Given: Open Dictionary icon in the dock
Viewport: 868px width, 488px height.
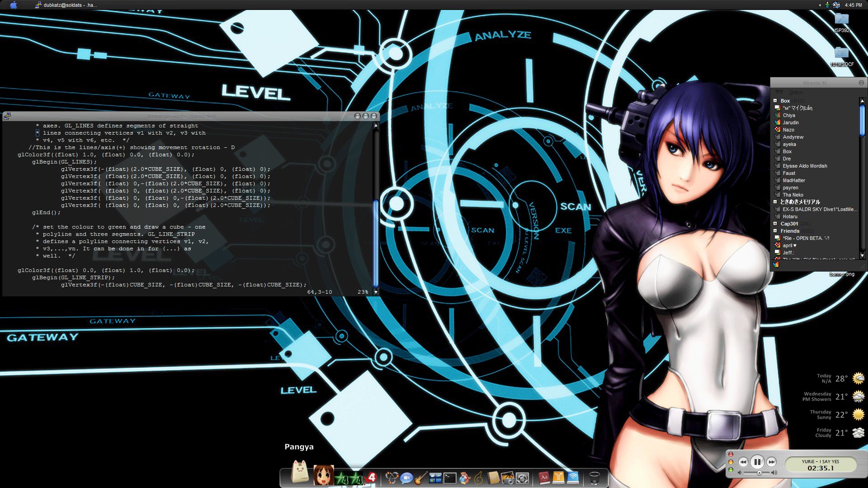Looking at the screenshot, I should [544, 478].
